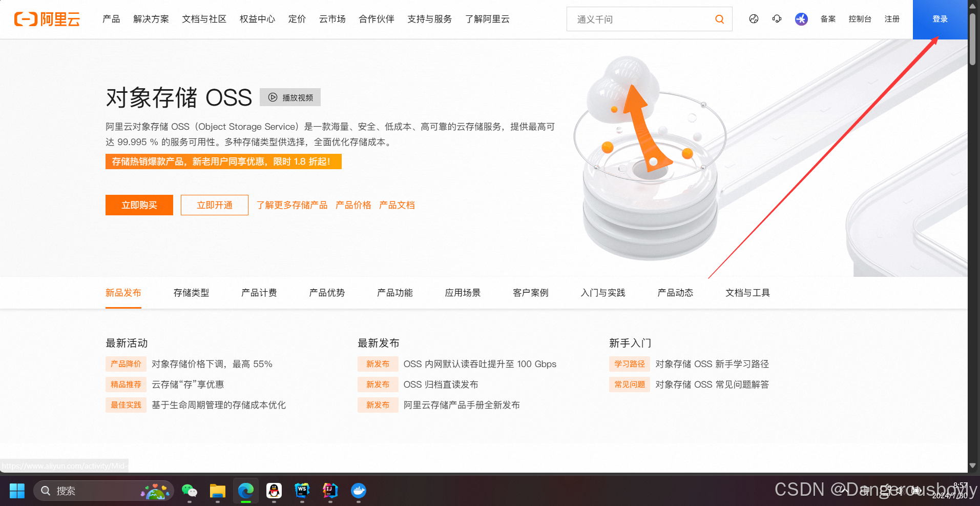Open WeChat from the taskbar
Screen dimensions: 980x506
[190, 491]
